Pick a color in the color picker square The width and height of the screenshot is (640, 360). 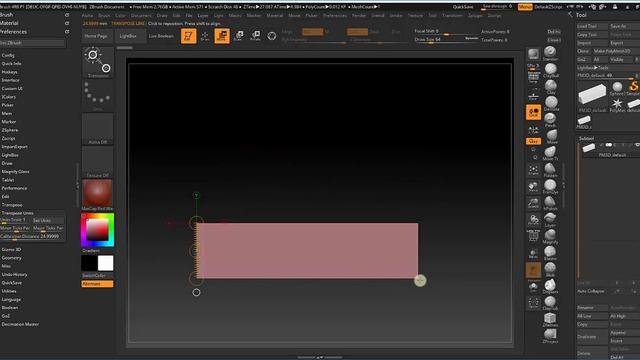(x=97, y=230)
